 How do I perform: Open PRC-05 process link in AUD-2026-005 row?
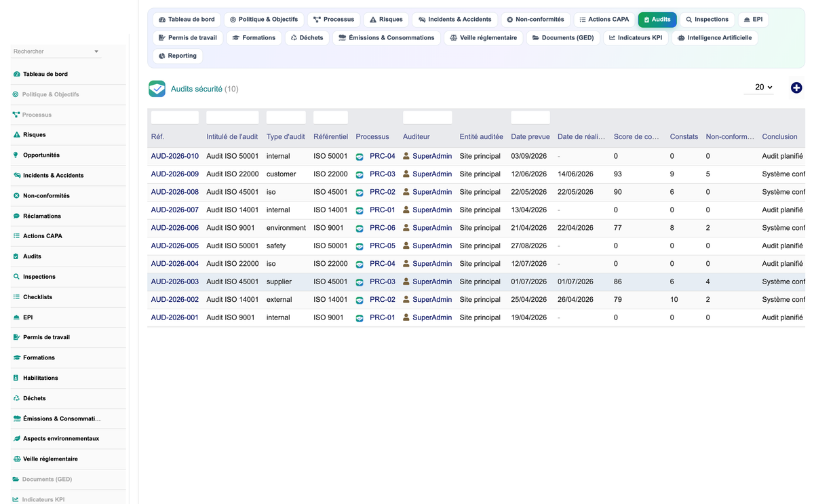coord(382,246)
